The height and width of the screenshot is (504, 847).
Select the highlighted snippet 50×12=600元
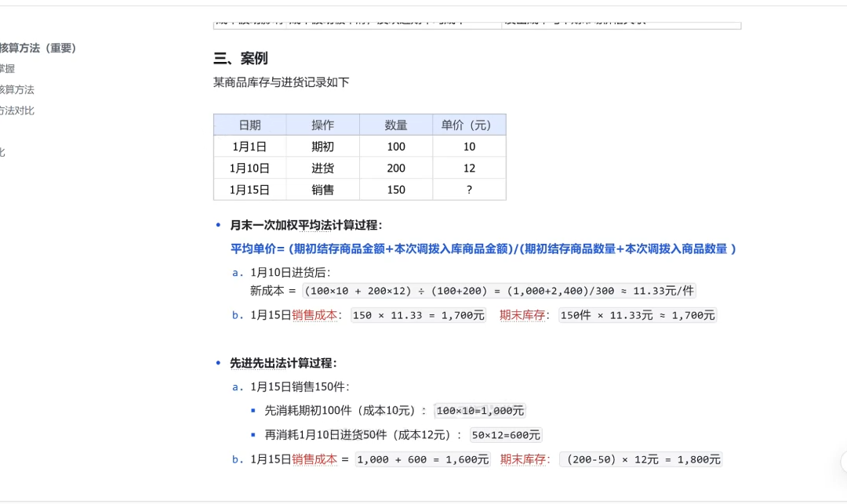[505, 435]
